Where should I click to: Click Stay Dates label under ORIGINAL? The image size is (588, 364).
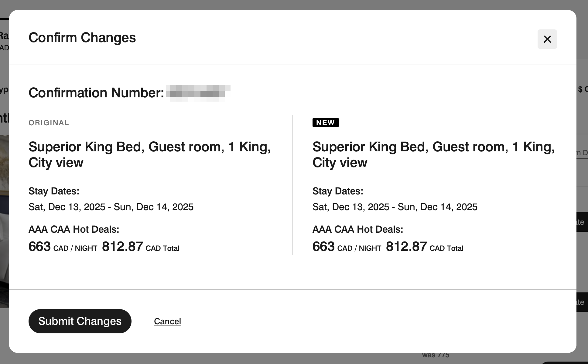point(54,191)
